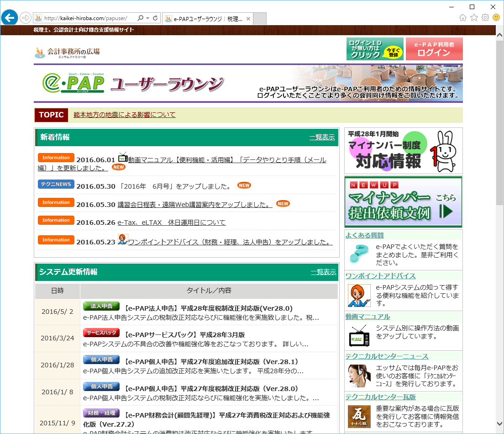Click the e-PAP television icon in sidebar
Image resolution: width=504 pixels, height=434 pixels.
pyautogui.click(x=359, y=336)
